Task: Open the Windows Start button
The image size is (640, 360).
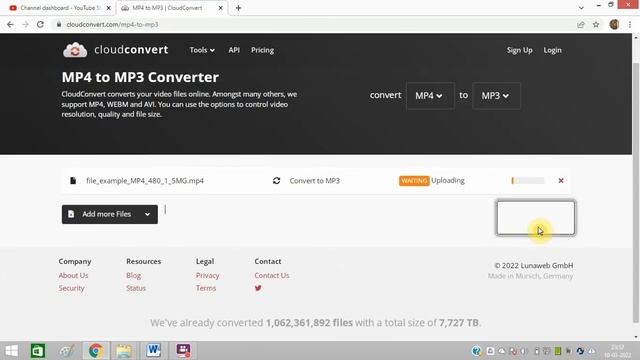Action: [11, 351]
